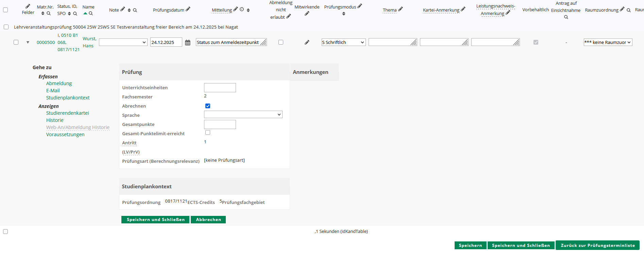Click the search icon under Matr.Nr.

click(x=49, y=14)
